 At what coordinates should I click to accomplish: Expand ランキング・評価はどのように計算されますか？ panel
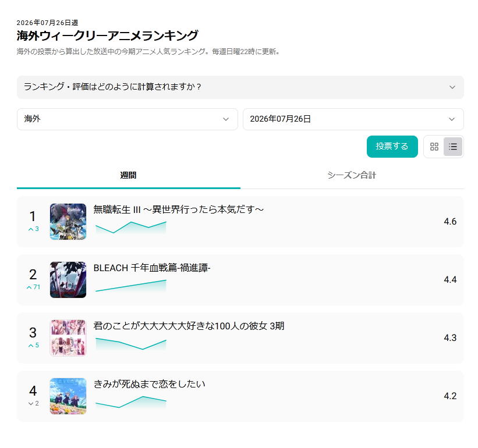click(x=240, y=87)
